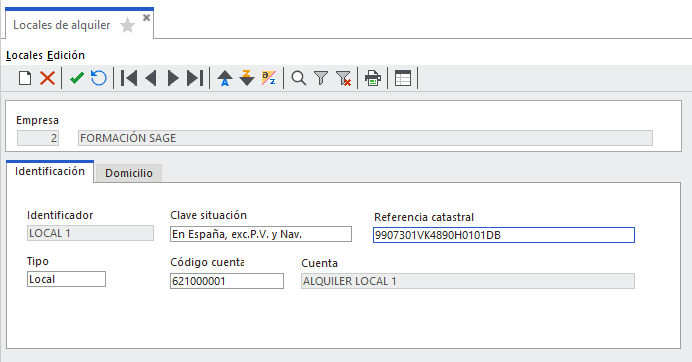This screenshot has height=362, width=692.
Task: Go to the next record
Action: [173, 78]
